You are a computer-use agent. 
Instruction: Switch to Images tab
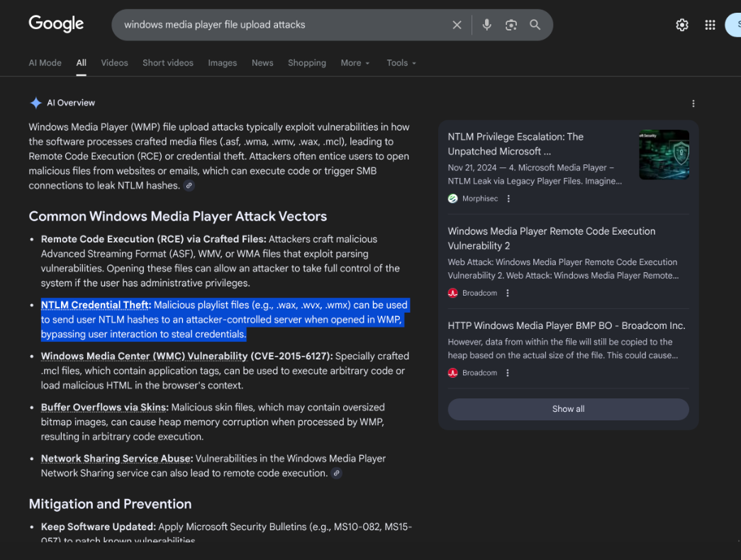pyautogui.click(x=223, y=63)
